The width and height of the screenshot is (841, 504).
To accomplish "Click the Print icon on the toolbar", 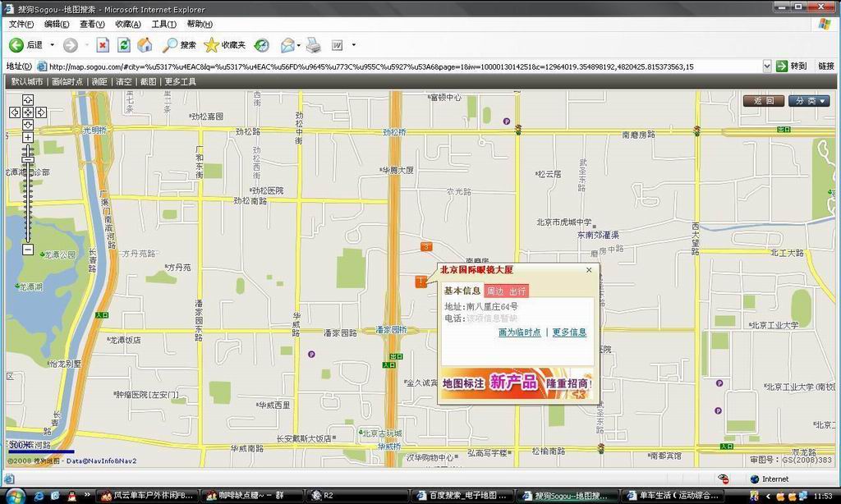I will [314, 45].
